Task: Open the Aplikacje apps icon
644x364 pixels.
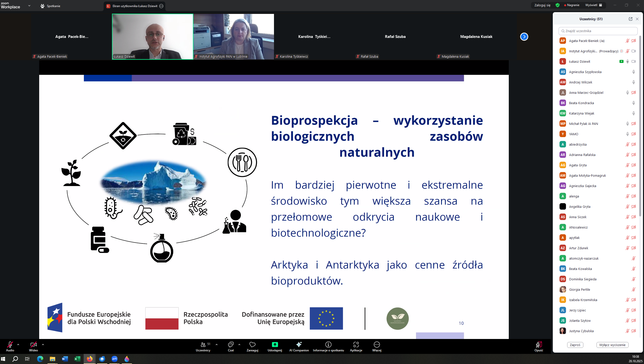Action: tap(356, 345)
